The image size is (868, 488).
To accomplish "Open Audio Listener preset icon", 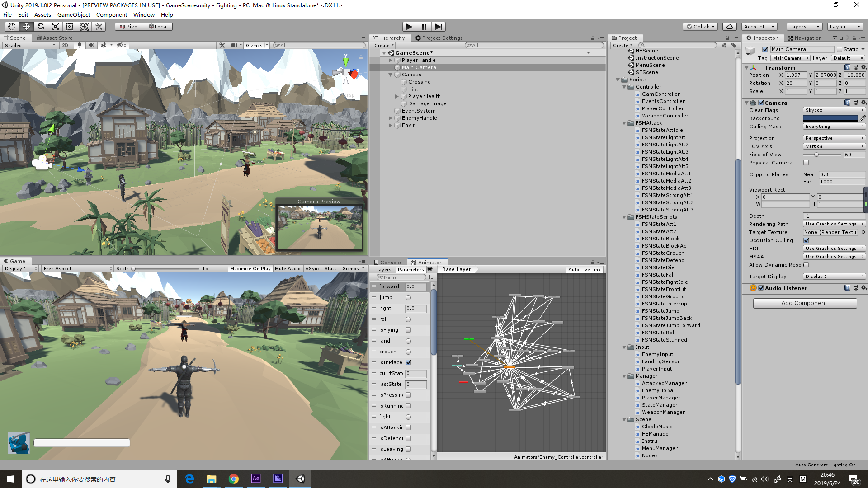I will tap(855, 288).
